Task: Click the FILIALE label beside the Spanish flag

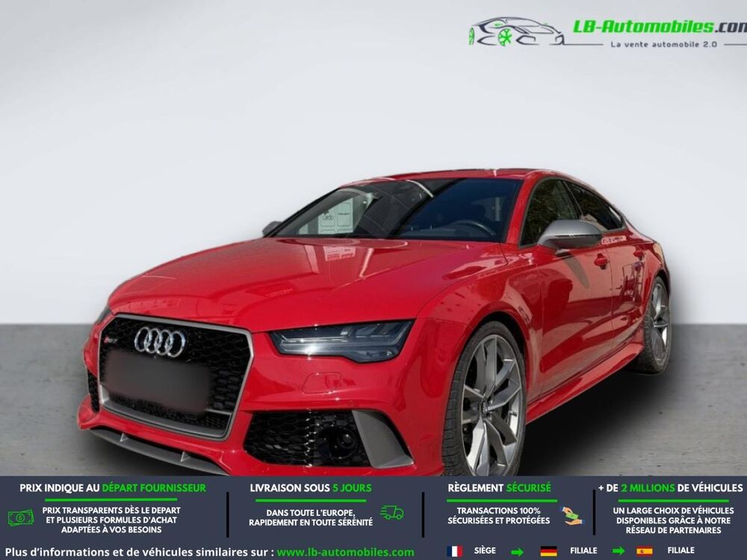Action: click(x=681, y=551)
